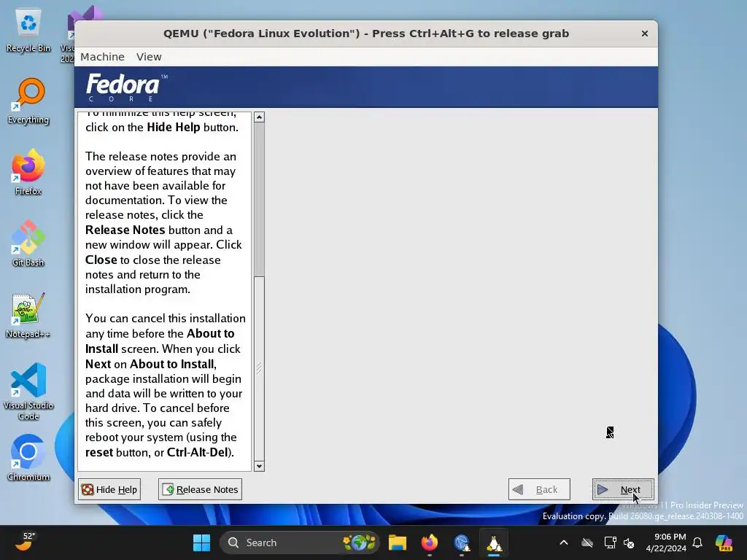Viewport: 747px width, 560px height.
Task: Open the clock showing 9:06 PM
Action: 666,542
